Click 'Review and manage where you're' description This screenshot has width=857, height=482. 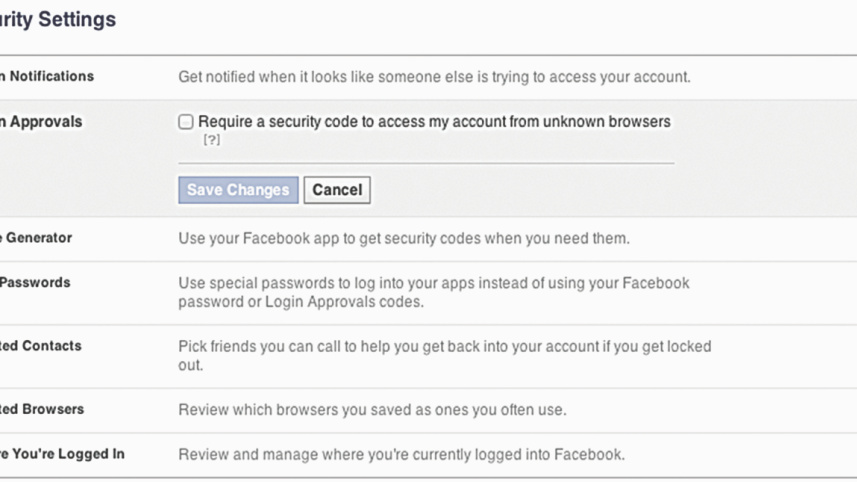tap(401, 454)
